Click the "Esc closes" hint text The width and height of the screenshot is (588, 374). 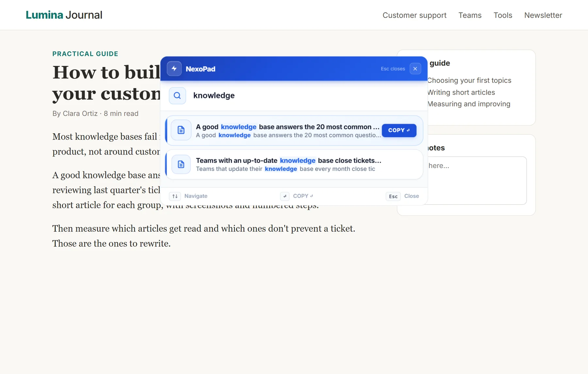(393, 69)
